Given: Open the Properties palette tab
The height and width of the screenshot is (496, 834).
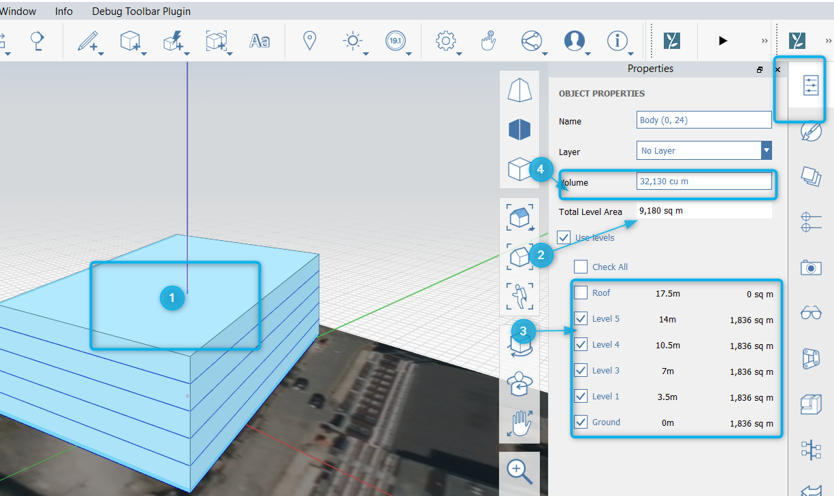Looking at the screenshot, I should click(x=811, y=85).
